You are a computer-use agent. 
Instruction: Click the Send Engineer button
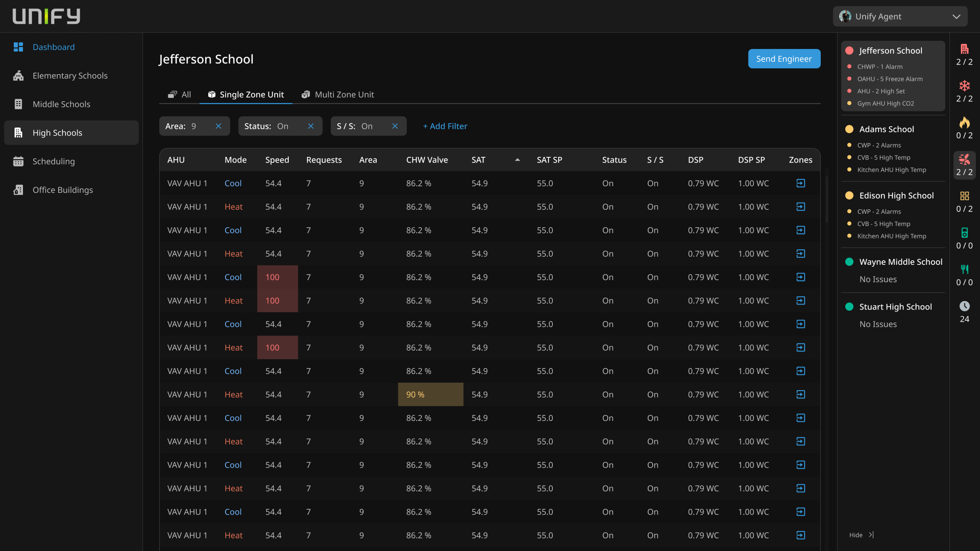[x=784, y=59]
